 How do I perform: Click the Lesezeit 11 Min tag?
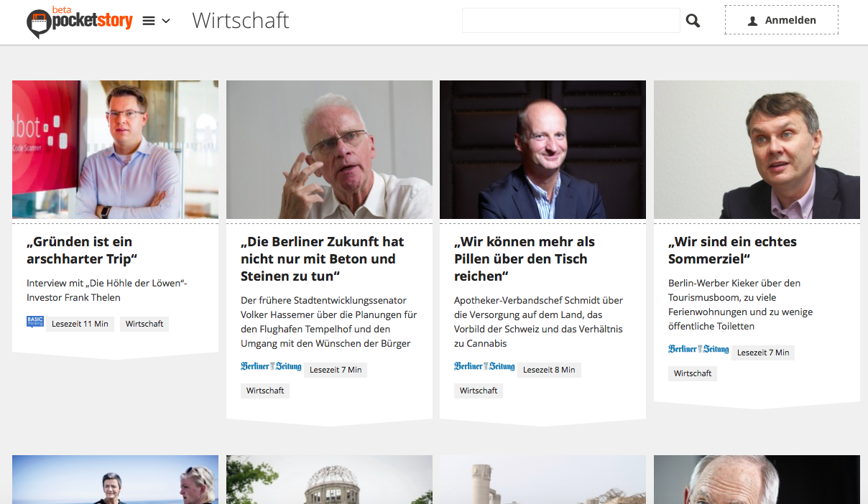[x=80, y=324]
